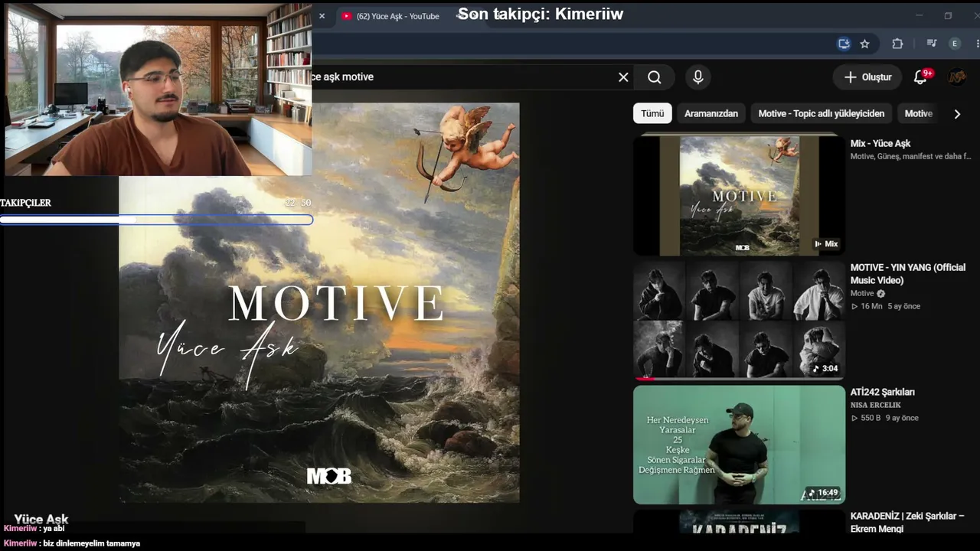The height and width of the screenshot is (551, 980).
Task: Clear the YouTube search box text
Action: click(623, 77)
